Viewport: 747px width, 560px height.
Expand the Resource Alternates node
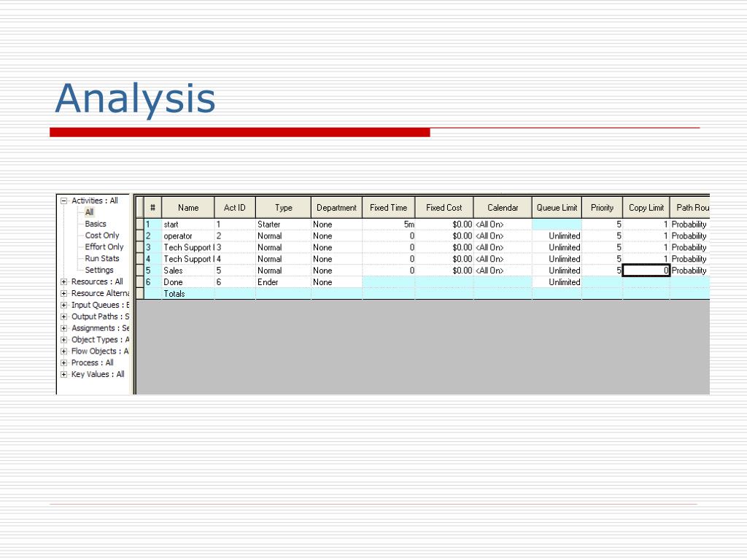(64, 293)
